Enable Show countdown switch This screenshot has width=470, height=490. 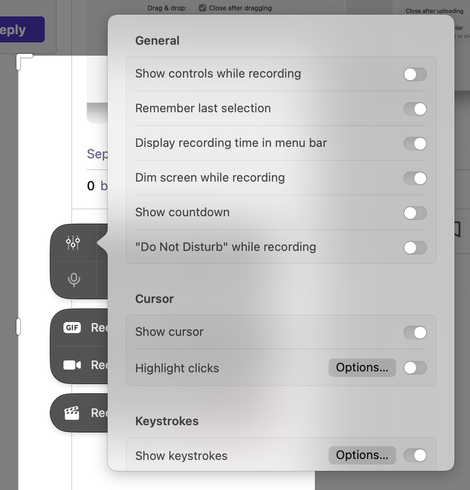pos(415,213)
